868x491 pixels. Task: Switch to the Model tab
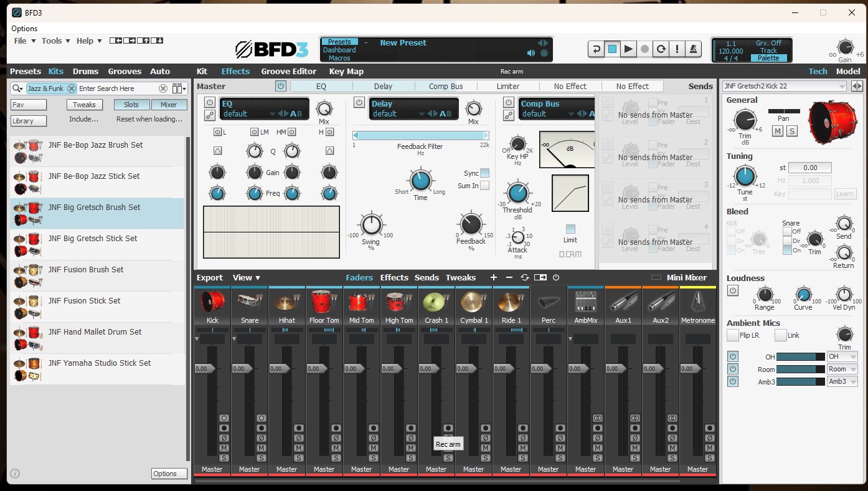pos(848,72)
